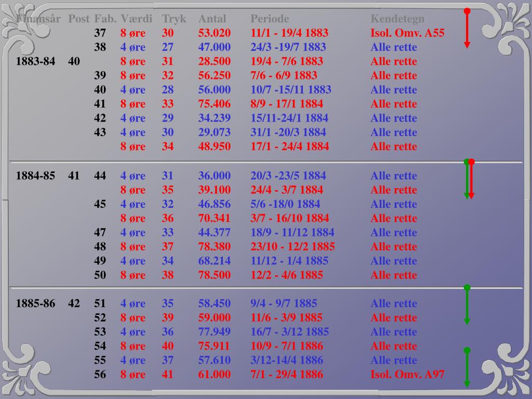This screenshot has width=532, height=399.
Task: Click the Finansår column header
Action: 38,19
